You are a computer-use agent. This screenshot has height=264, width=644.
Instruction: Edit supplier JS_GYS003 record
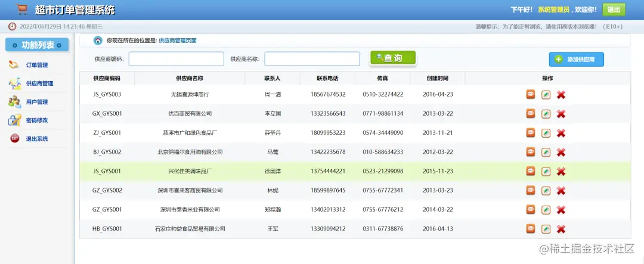click(546, 95)
